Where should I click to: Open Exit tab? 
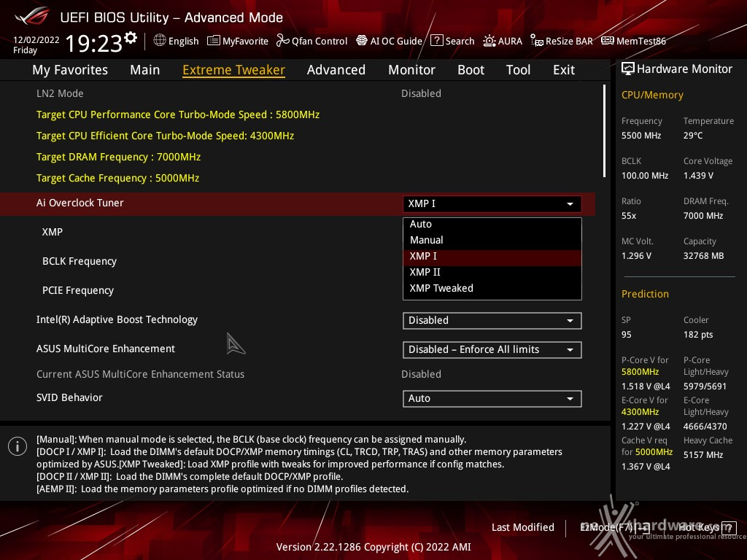click(x=564, y=70)
